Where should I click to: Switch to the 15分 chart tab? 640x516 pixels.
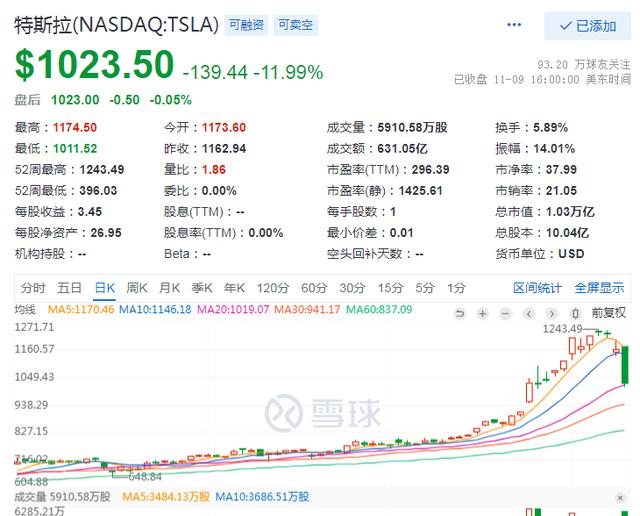391,288
